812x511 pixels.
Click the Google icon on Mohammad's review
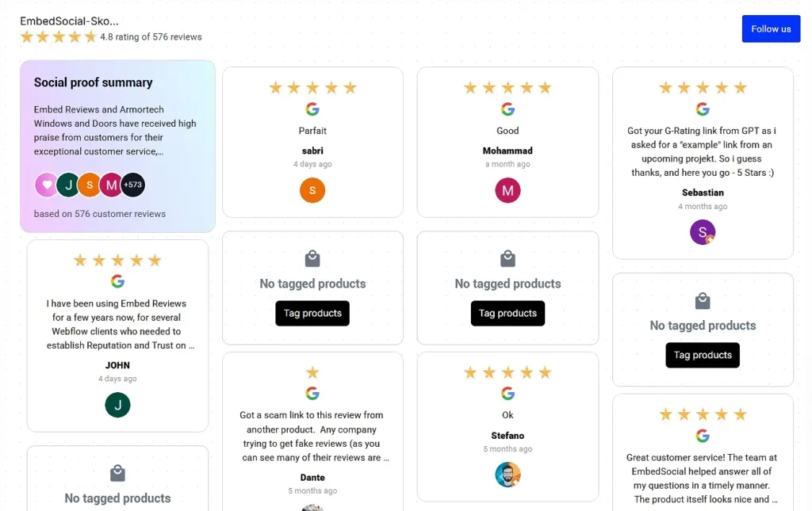(x=507, y=109)
